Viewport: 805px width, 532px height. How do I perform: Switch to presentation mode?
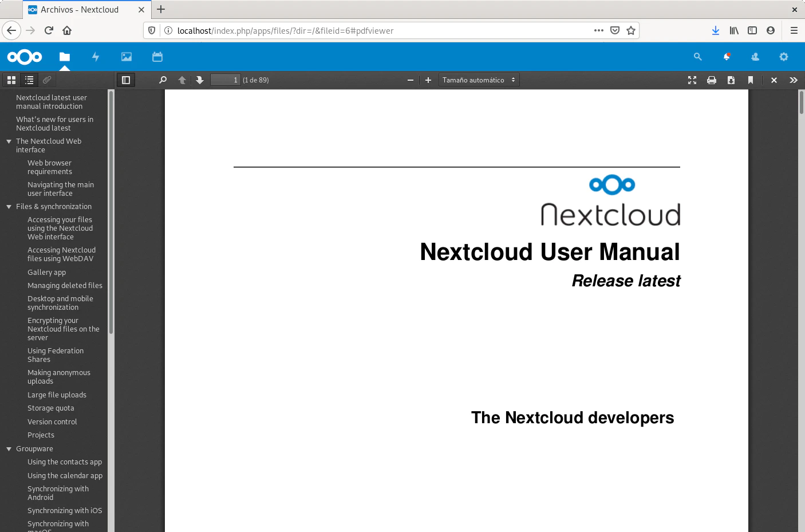692,80
